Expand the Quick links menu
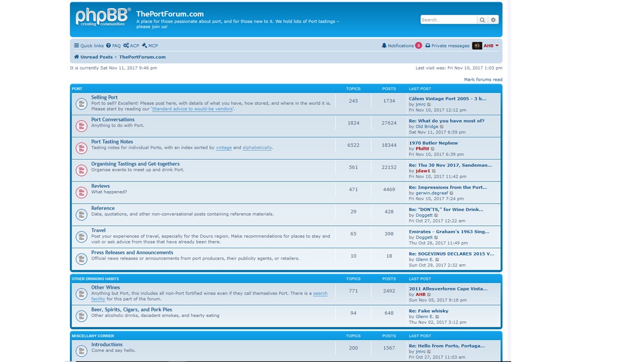Image resolution: width=644 pixels, height=362 pixels. click(x=89, y=46)
